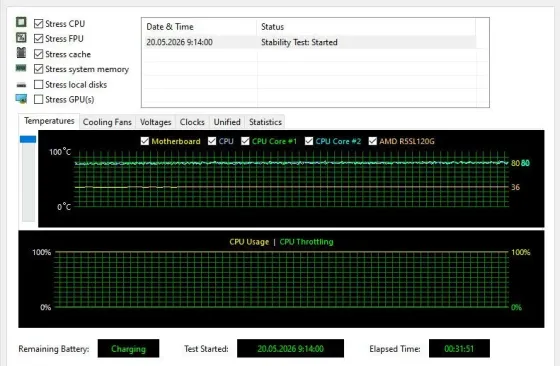Click the cache chip icon beside Stress cache
The image size is (560, 366).
tap(21, 52)
